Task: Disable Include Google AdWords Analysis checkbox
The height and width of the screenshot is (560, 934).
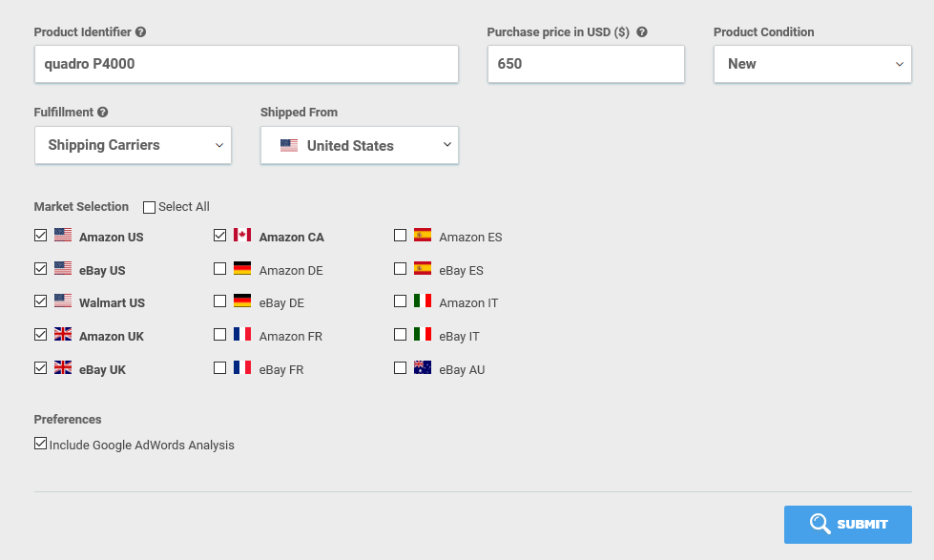Action: click(40, 444)
